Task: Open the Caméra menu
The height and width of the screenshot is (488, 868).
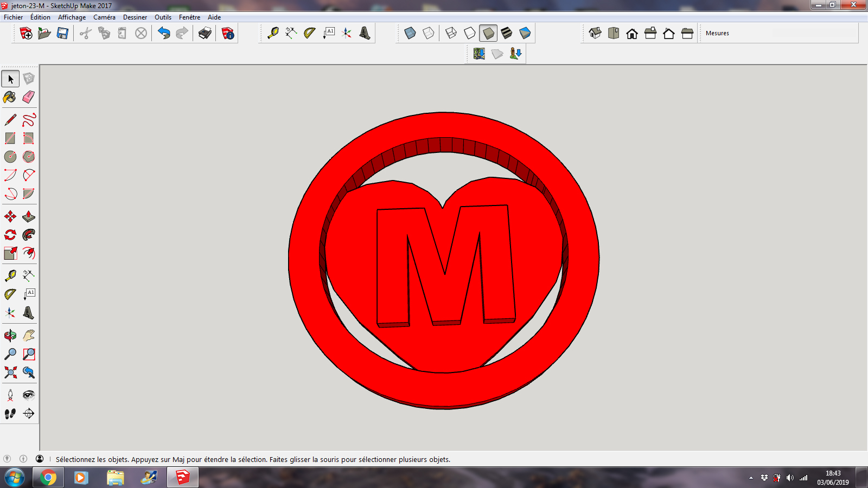Action: [104, 17]
